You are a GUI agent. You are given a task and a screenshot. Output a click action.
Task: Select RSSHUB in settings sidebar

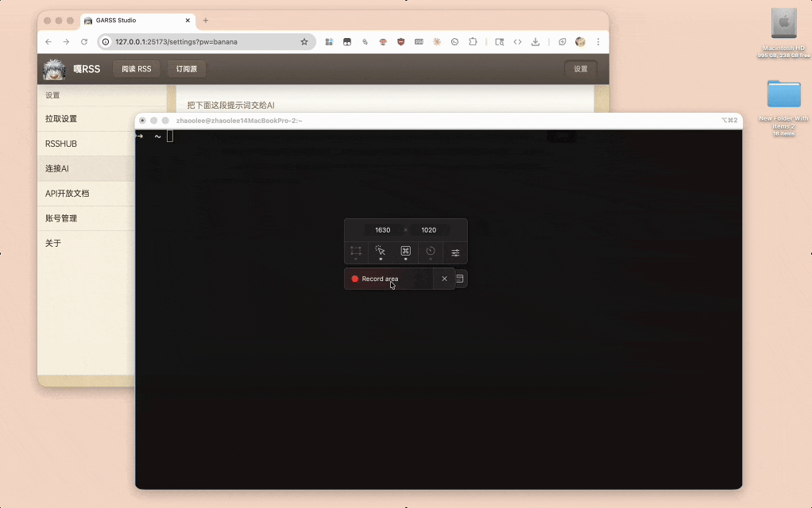tap(86, 144)
